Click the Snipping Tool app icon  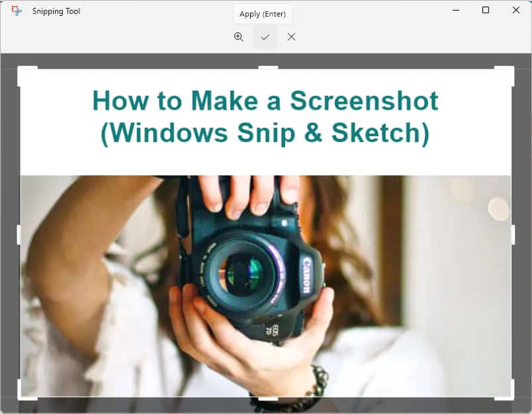pos(16,10)
